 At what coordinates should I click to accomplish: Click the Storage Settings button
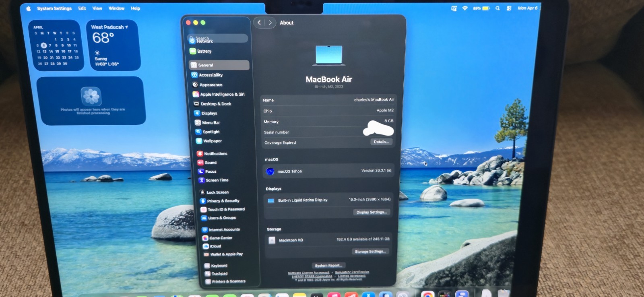370,252
